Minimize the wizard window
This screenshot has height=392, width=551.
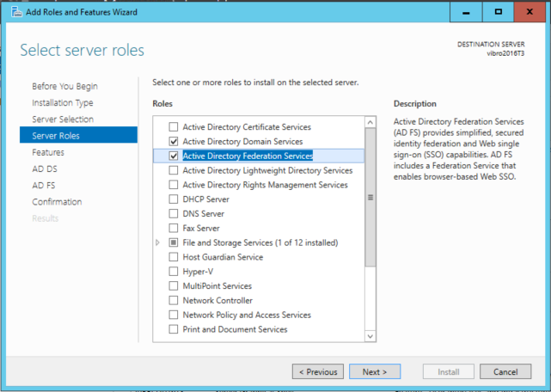click(466, 12)
